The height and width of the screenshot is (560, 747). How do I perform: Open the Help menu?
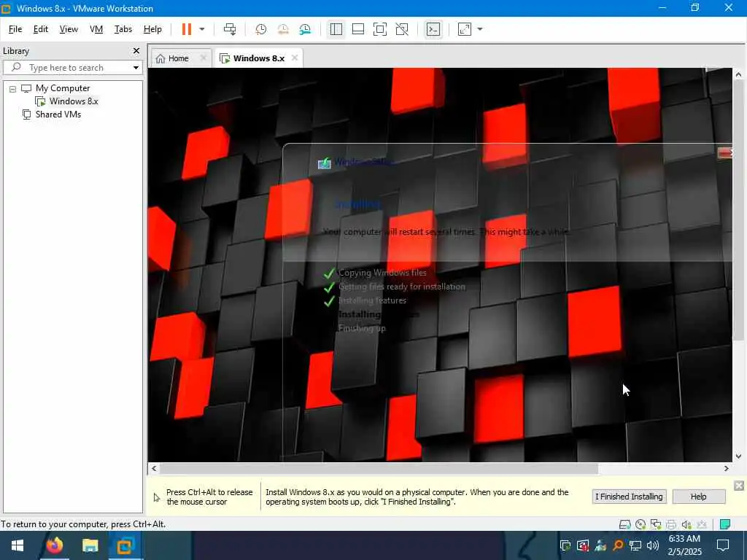tap(152, 29)
